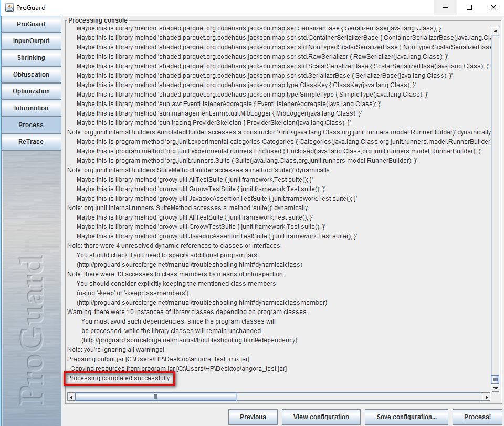Click the horizontal scroll-right arrow
This screenshot has width=504, height=426.
[x=486, y=397]
